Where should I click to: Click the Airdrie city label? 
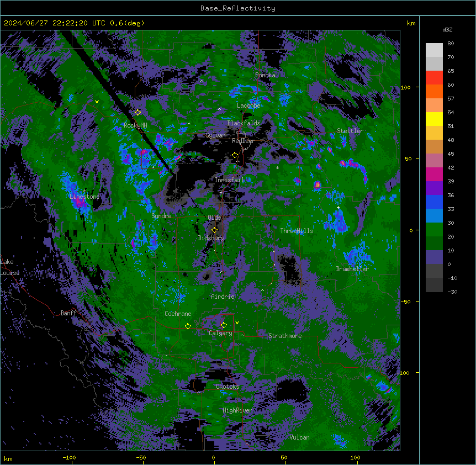click(223, 297)
